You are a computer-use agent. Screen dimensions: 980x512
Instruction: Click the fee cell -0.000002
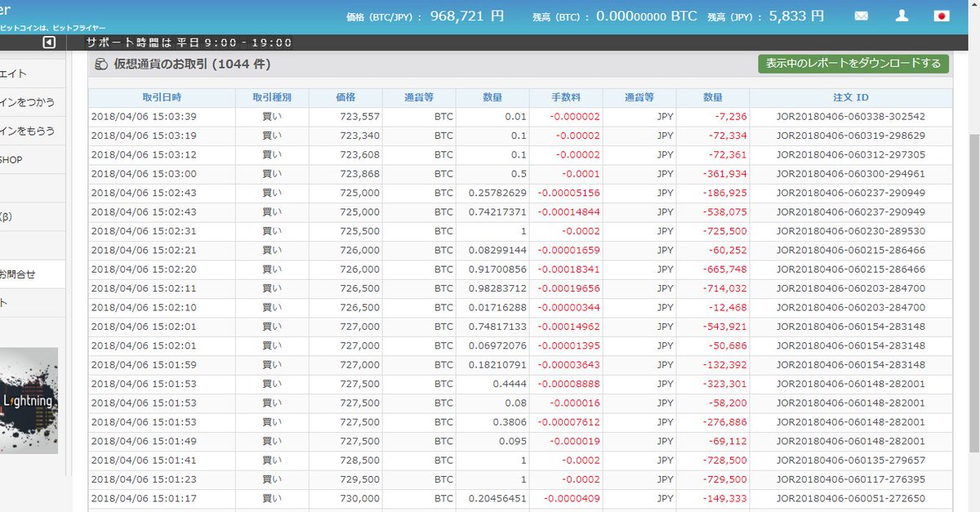point(575,117)
